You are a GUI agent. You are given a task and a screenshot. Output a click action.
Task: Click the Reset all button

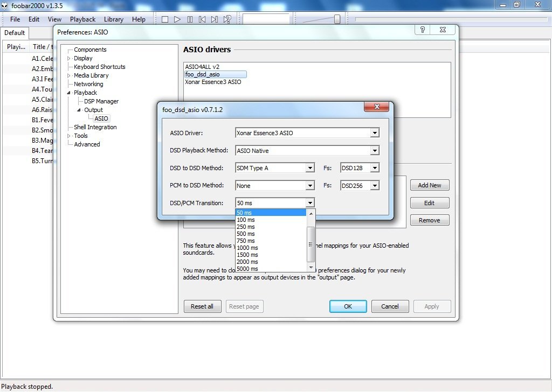[202, 306]
